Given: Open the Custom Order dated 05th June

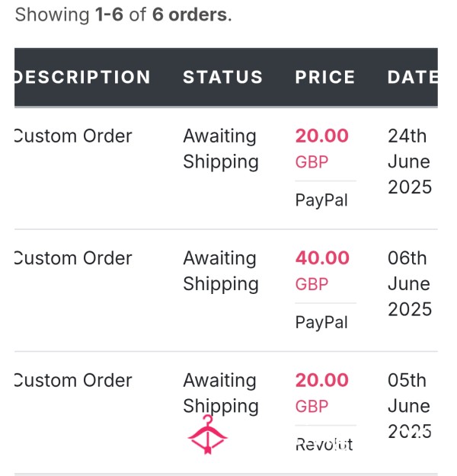Looking at the screenshot, I should [x=73, y=380].
